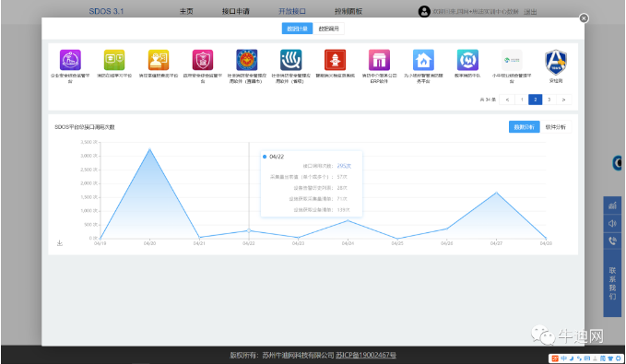Close the modal with the X button
This screenshot has height=364, width=626.
584,18
